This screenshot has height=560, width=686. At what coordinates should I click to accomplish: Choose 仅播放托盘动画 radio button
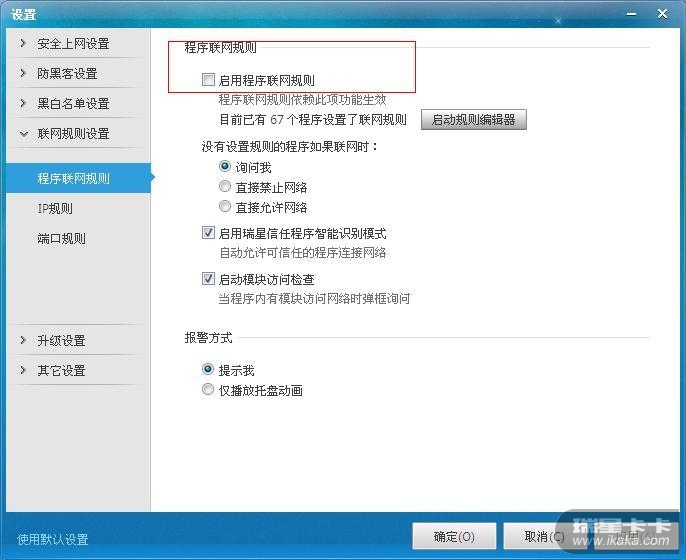tap(208, 389)
